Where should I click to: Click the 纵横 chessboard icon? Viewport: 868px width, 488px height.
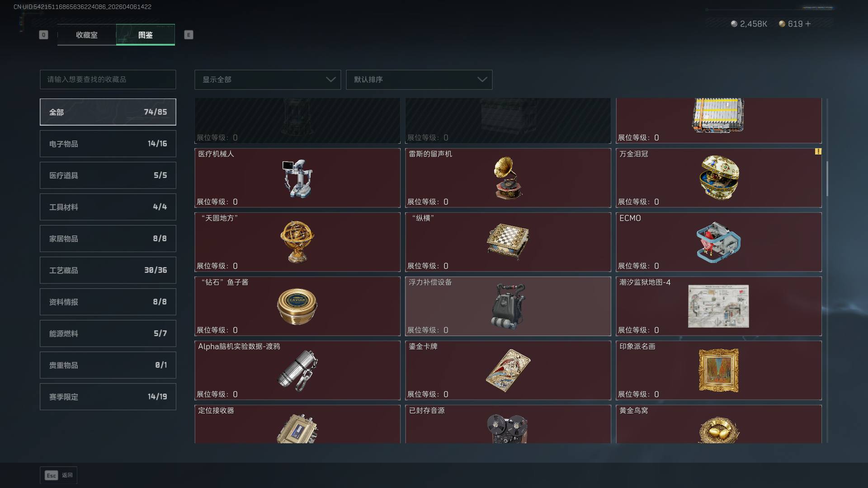[x=508, y=242]
